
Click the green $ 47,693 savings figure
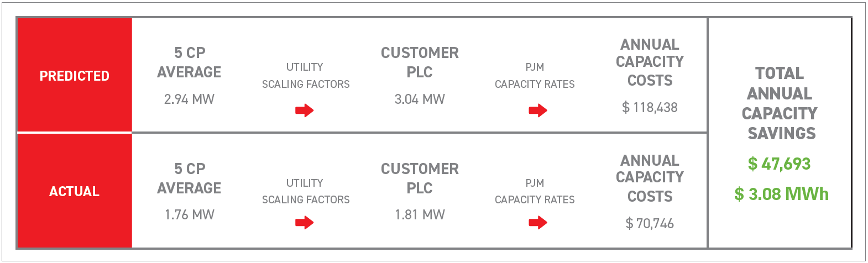point(779,164)
